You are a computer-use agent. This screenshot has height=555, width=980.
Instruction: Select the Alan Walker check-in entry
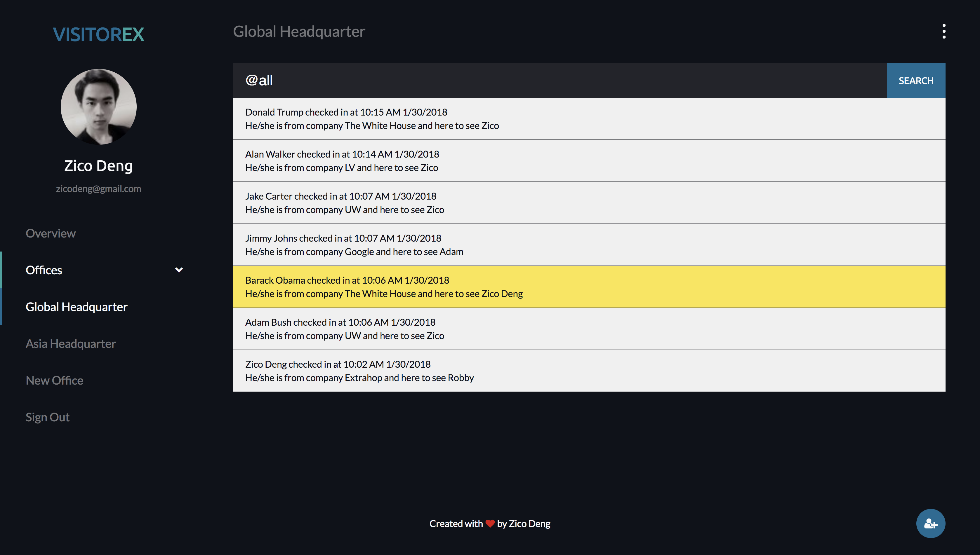[x=589, y=161]
